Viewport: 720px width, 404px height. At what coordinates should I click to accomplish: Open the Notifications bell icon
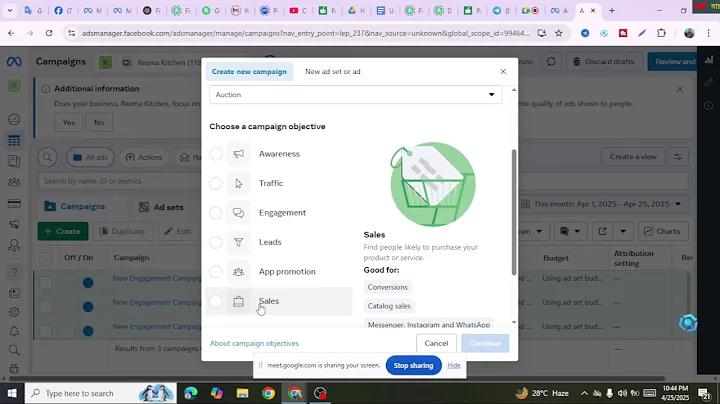click(14, 331)
